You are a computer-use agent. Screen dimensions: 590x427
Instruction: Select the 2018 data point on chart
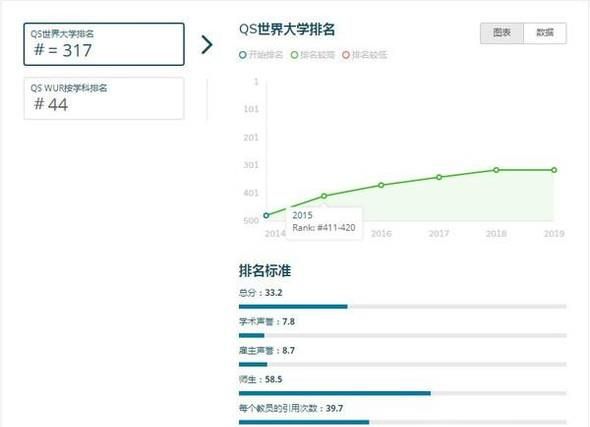[x=496, y=170]
